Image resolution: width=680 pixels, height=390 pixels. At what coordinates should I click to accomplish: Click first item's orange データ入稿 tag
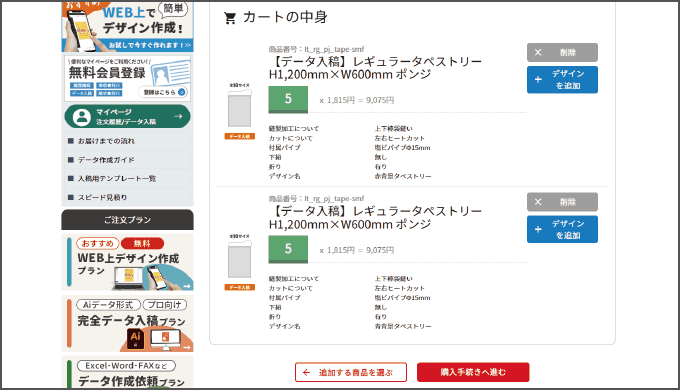pyautogui.click(x=239, y=136)
